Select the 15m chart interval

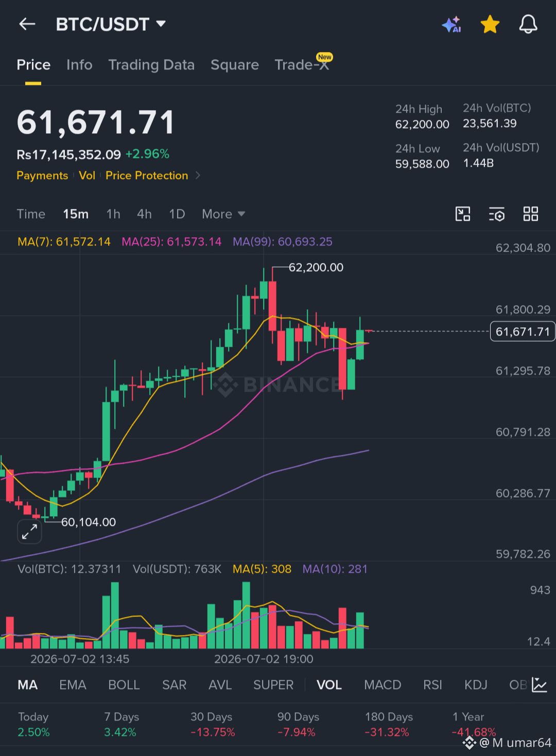76,214
